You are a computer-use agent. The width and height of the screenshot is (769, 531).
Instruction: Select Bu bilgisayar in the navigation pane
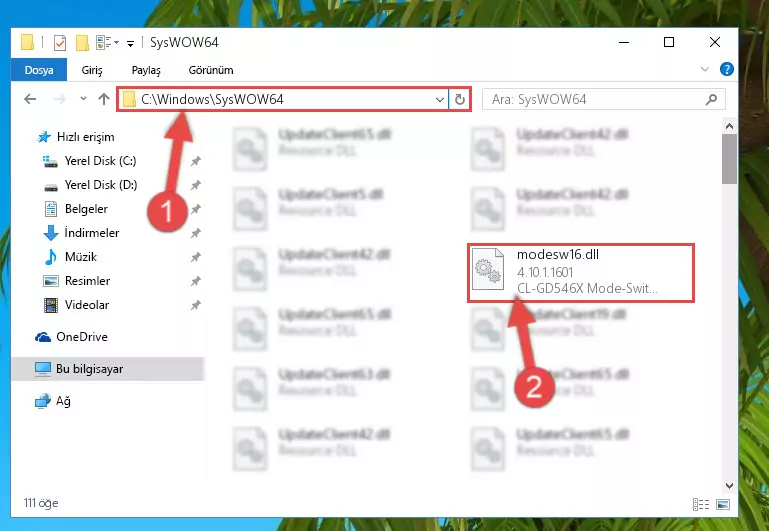click(89, 369)
